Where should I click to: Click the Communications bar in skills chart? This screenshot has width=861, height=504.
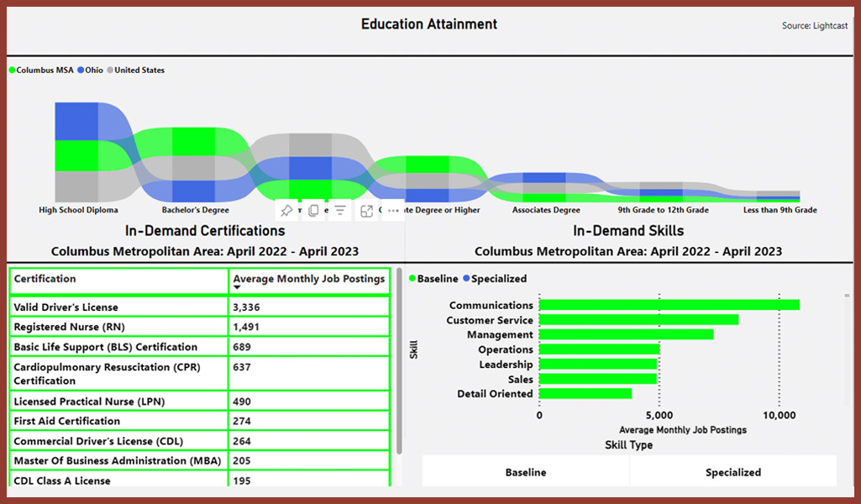coord(669,305)
